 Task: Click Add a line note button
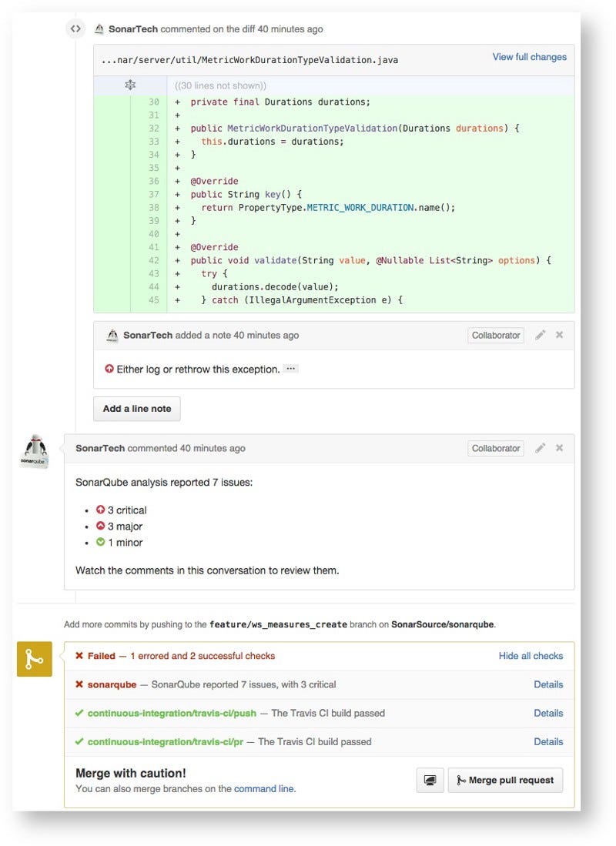point(137,409)
